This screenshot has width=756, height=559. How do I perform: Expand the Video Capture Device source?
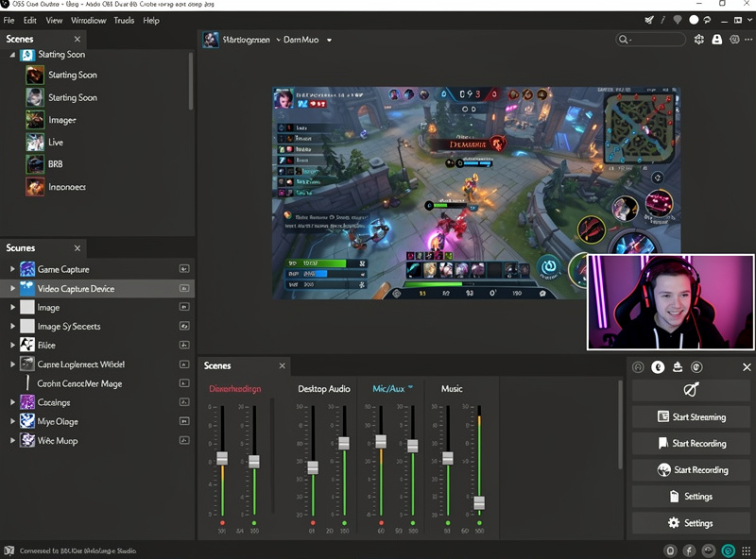pyautogui.click(x=12, y=288)
